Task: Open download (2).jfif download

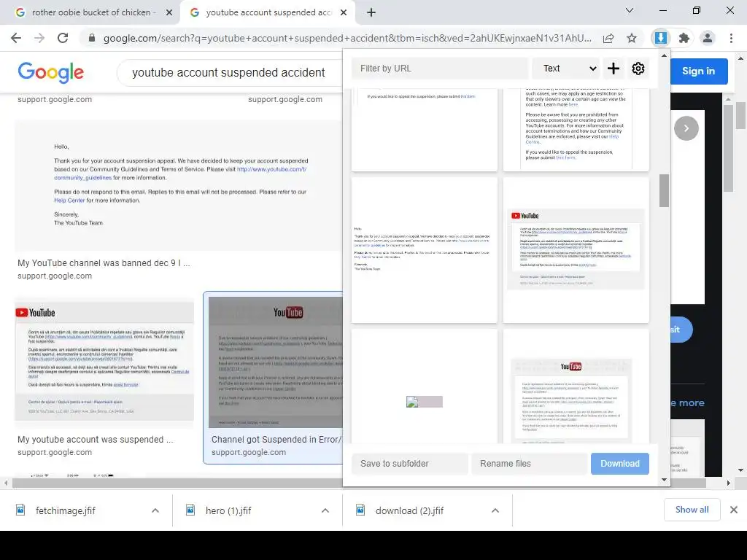Action: 409,511
